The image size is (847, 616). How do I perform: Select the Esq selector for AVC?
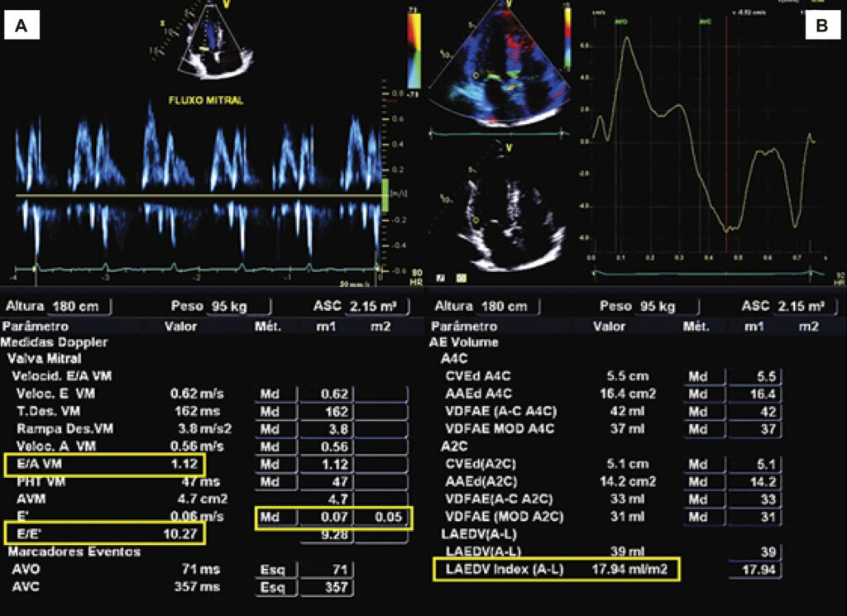coord(276,587)
